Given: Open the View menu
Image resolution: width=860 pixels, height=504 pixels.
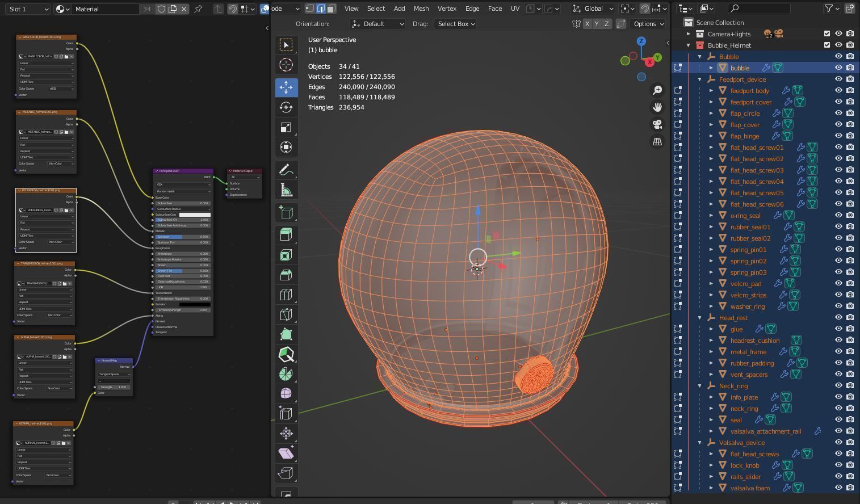Looking at the screenshot, I should click(351, 9).
